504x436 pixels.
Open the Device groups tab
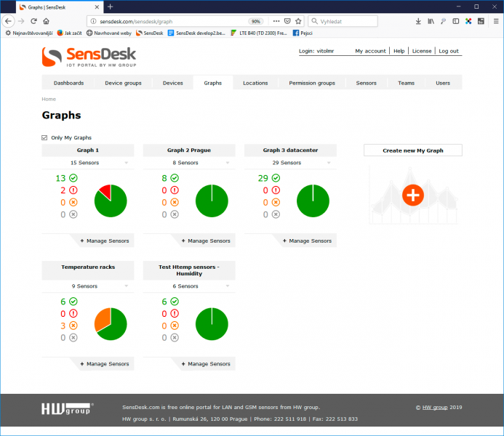(x=123, y=83)
